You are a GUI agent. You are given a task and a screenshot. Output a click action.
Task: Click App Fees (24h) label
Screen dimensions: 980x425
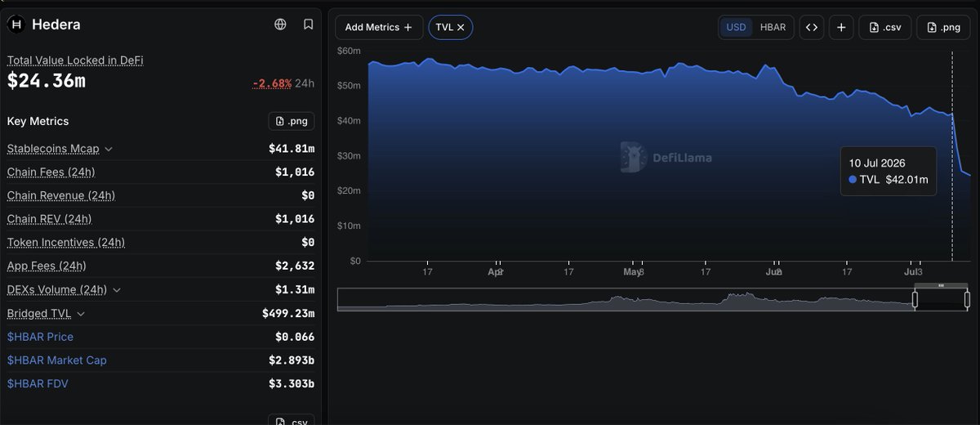(47, 266)
